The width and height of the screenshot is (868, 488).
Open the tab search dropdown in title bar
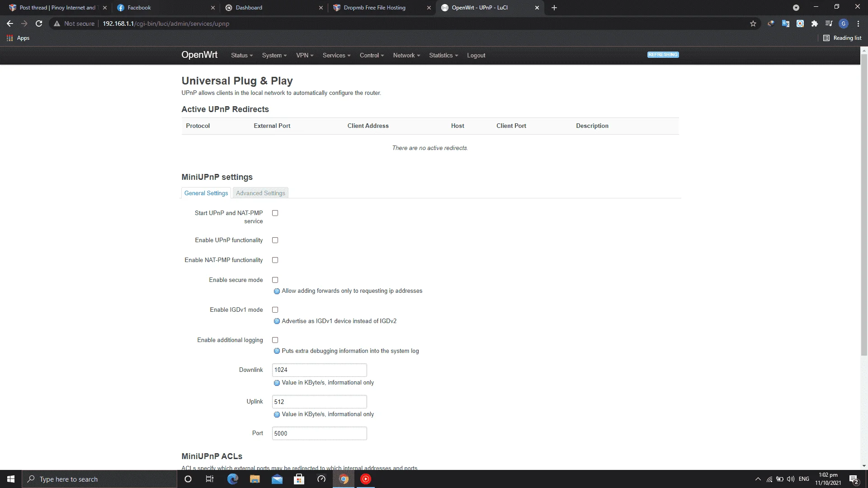pos(796,8)
